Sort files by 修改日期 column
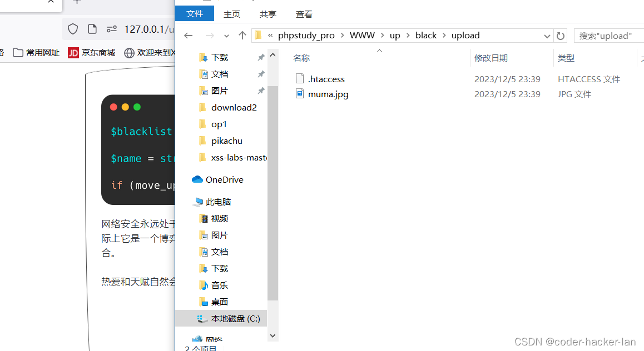Screen dimensions: 644x351 (491, 58)
